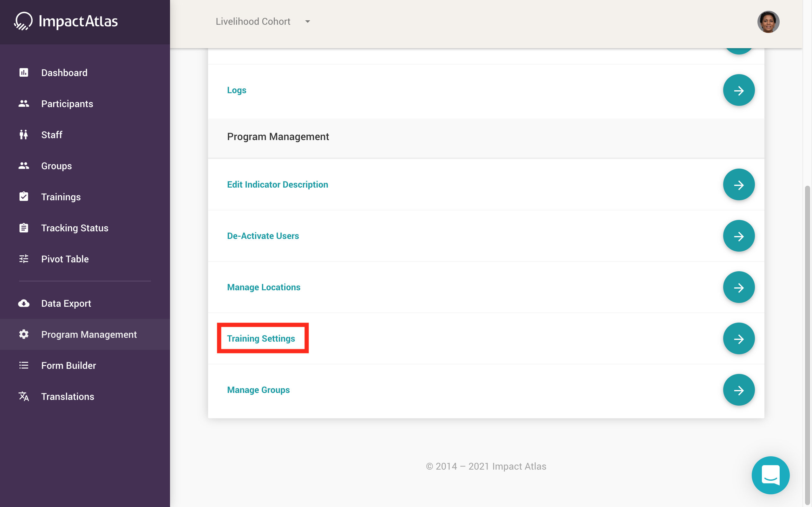Screen dimensions: 812x507
Task: Open Participants in the sidebar menu
Action: pos(67,104)
